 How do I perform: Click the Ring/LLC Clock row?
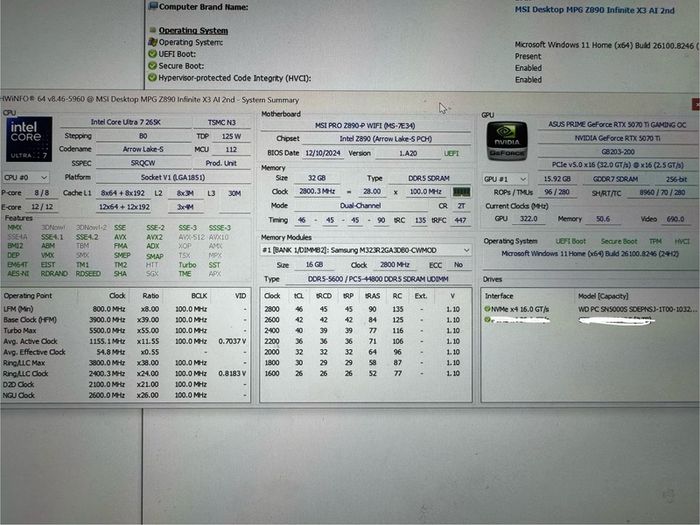click(125, 374)
